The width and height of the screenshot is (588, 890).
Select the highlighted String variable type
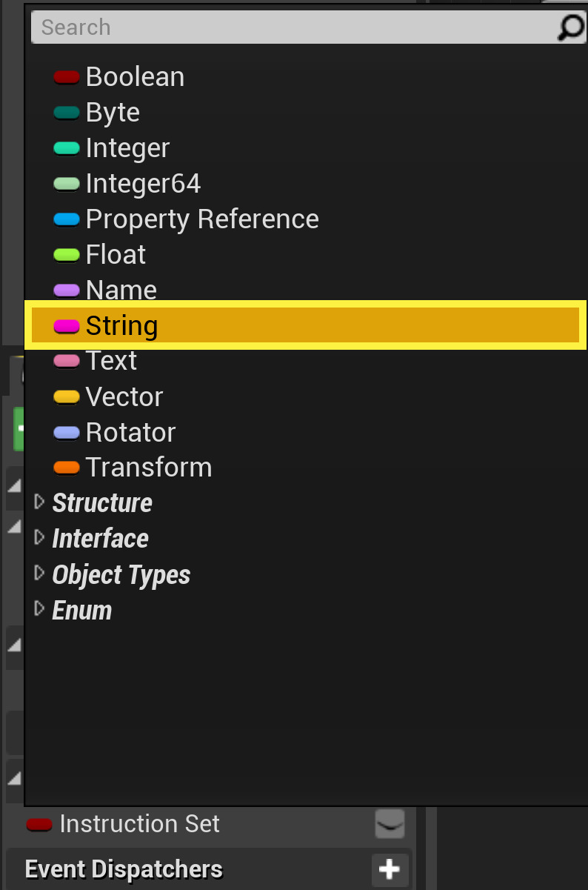point(122,325)
